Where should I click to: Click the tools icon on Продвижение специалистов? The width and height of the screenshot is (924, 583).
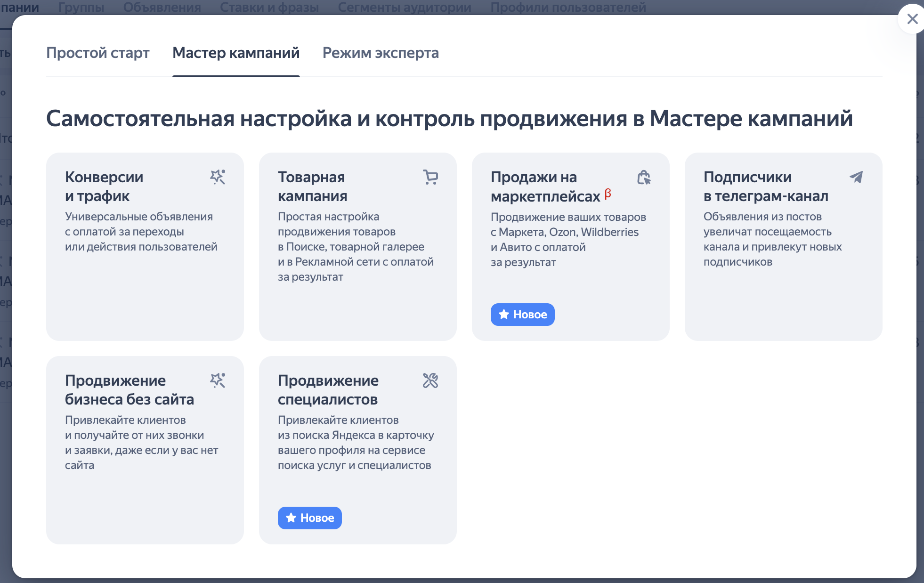[430, 381]
